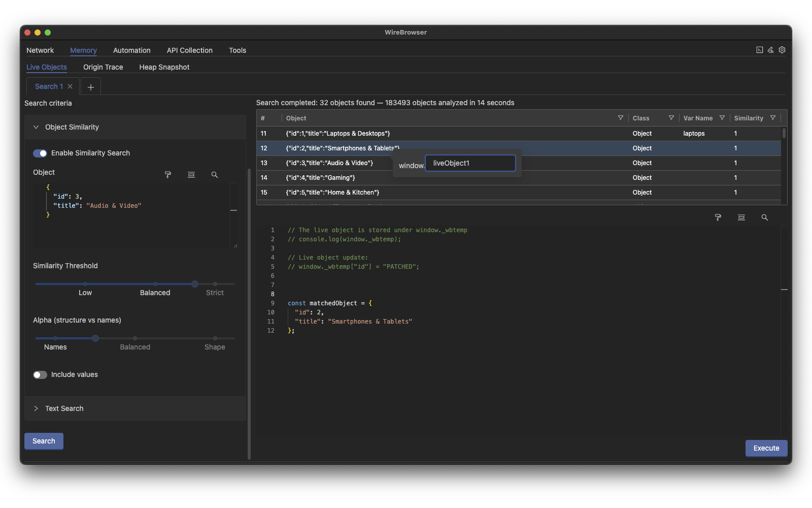Open the Tools tab
Image resolution: width=812 pixels, height=508 pixels.
(238, 50)
